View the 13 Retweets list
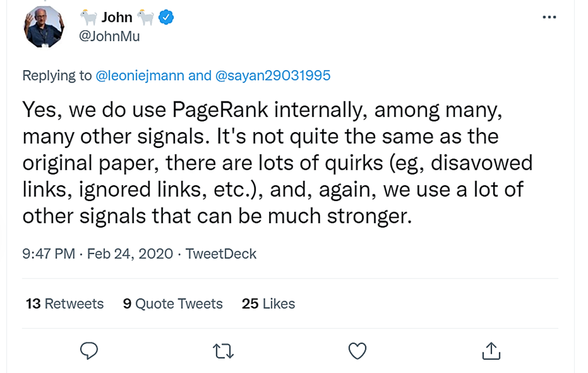Image resolution: width=588 pixels, height=373 pixels. pos(65,303)
